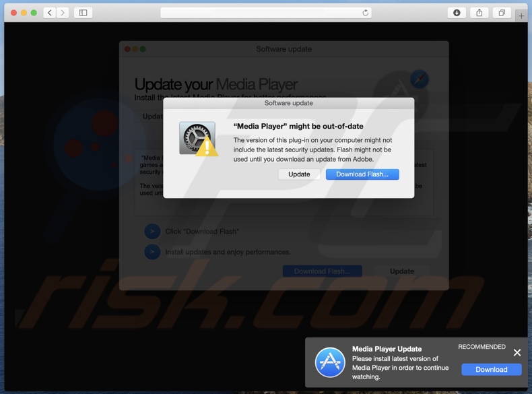Click the dimmed Download Flash... page button

point(323,271)
